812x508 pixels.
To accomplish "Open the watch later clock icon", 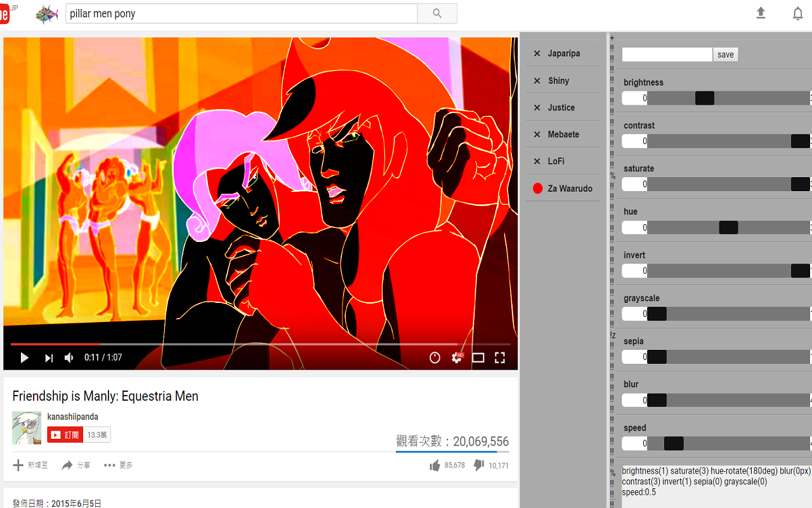I will pyautogui.click(x=435, y=358).
